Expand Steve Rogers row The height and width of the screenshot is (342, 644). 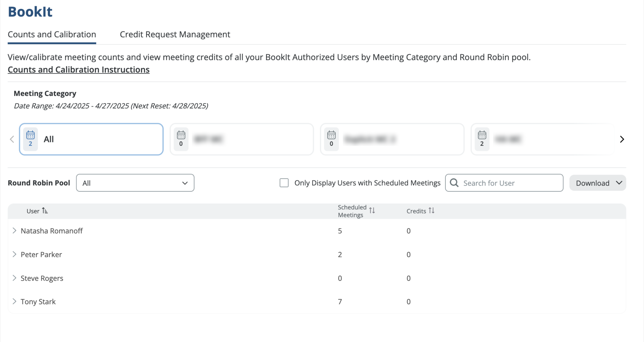[x=15, y=278]
